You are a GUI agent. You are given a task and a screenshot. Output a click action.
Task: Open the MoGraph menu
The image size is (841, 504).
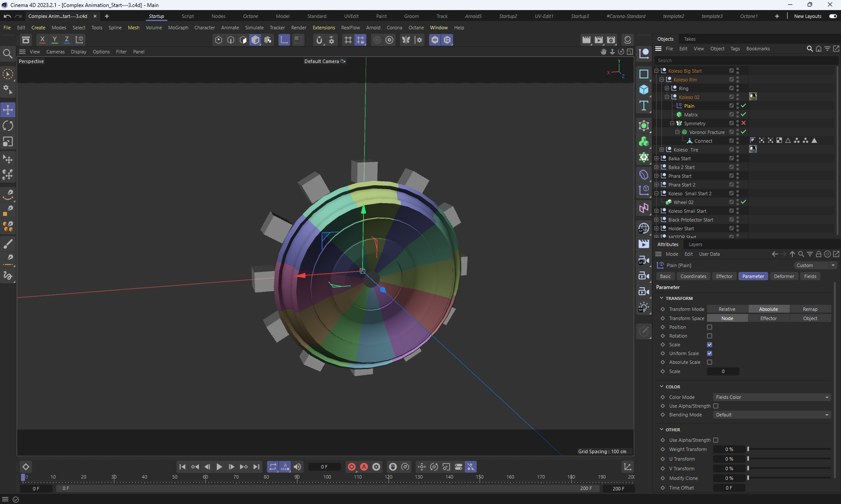178,28
